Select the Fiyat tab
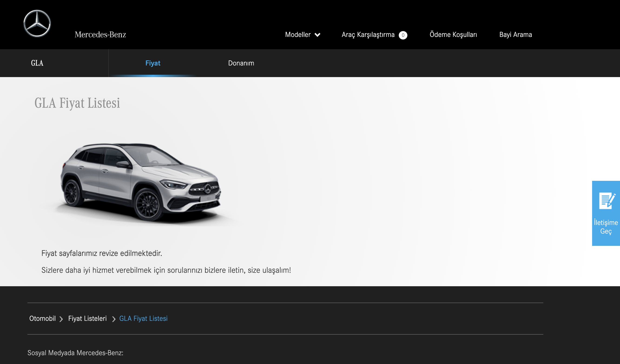Viewport: 620px width, 364px height. tap(153, 63)
